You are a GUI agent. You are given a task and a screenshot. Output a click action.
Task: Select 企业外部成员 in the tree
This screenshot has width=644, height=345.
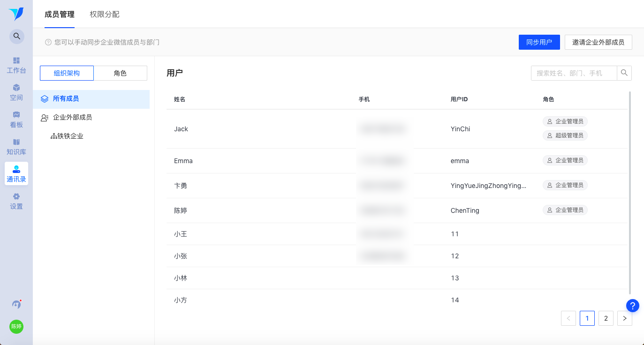(x=72, y=117)
